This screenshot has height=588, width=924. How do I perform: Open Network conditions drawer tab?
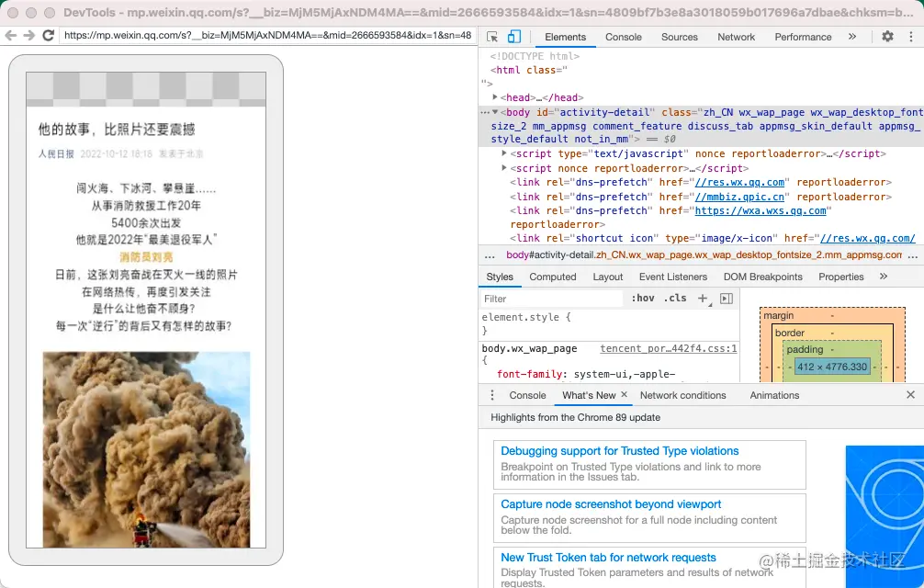pyautogui.click(x=683, y=395)
